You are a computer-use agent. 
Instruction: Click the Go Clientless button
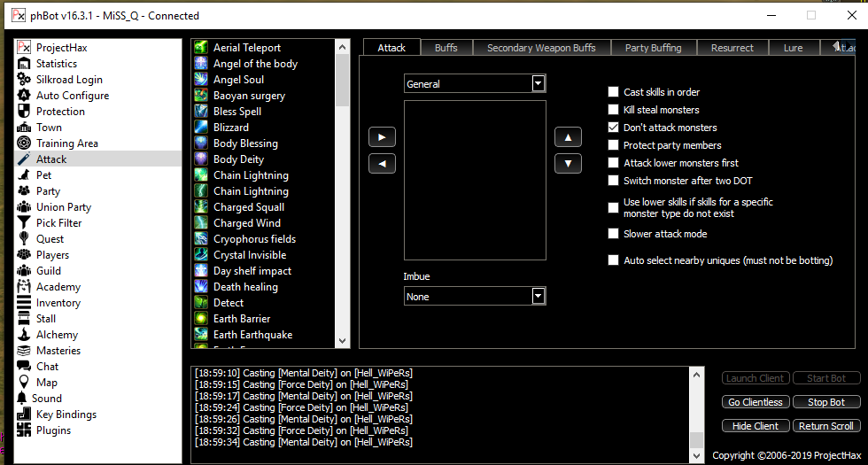(x=755, y=402)
